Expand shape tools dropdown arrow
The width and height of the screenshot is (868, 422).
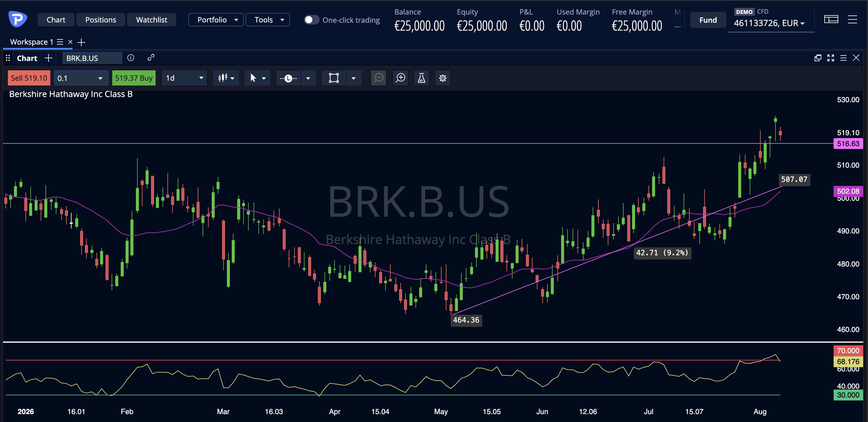[x=353, y=78]
